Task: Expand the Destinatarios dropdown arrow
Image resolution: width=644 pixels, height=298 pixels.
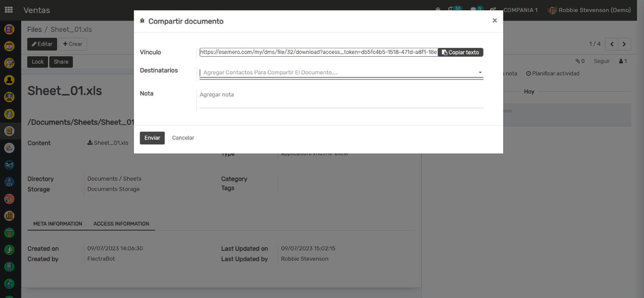Action: click(x=480, y=72)
